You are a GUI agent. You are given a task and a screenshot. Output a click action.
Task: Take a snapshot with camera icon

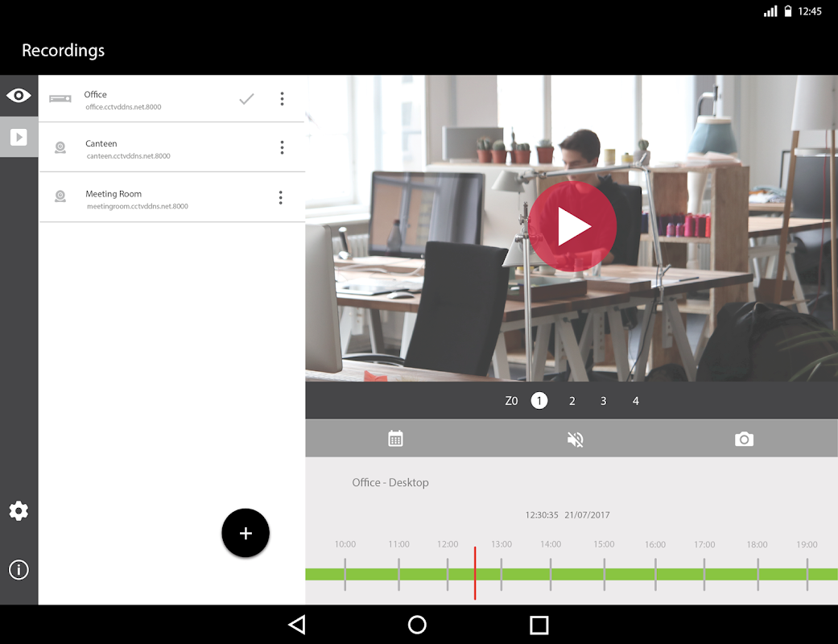[744, 440]
